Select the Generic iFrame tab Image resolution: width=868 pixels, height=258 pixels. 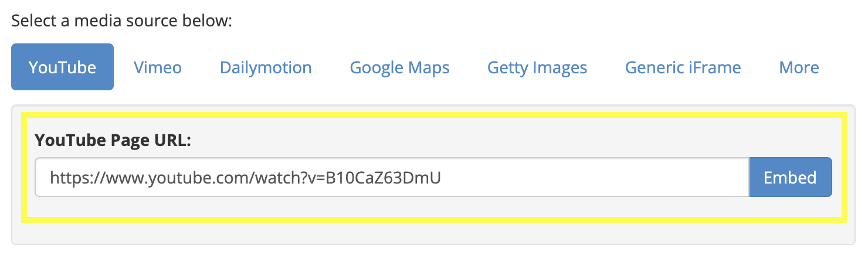[683, 67]
